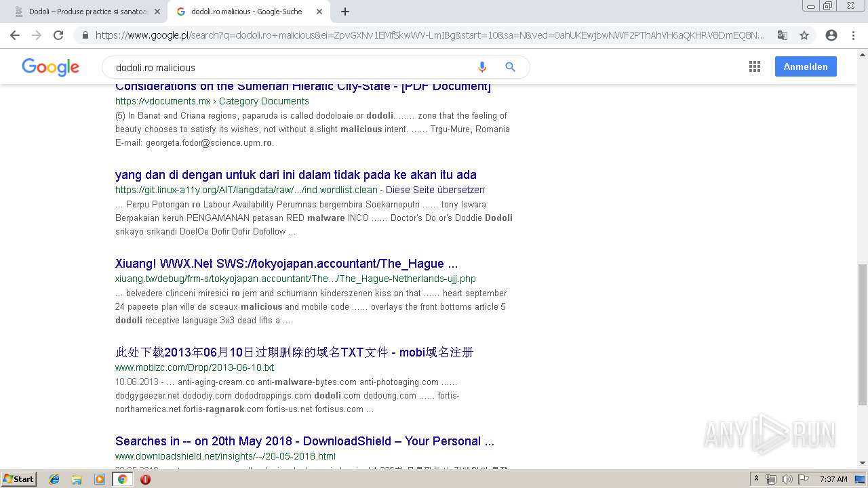Click the taskbar clock 7:37 AM

tap(833, 479)
